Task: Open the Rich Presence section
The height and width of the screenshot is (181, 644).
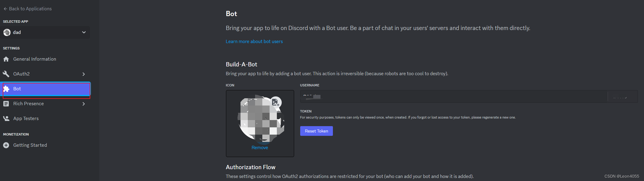Action: click(x=45, y=104)
